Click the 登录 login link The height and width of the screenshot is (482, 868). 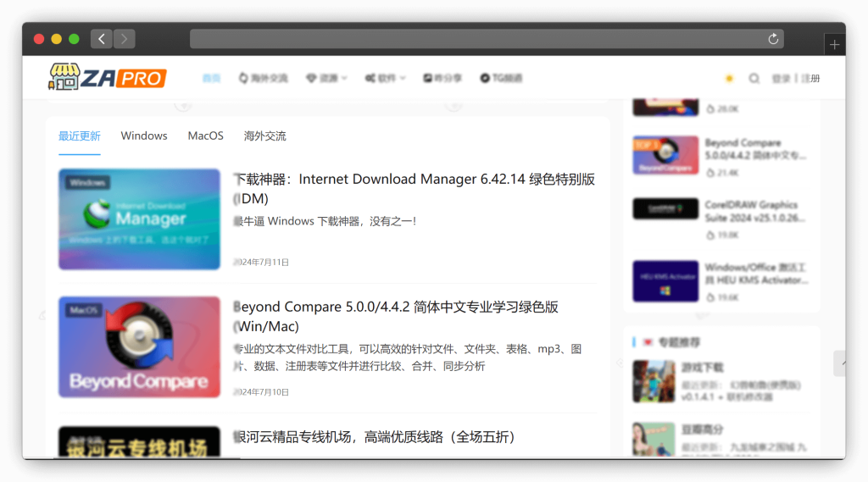coord(781,79)
